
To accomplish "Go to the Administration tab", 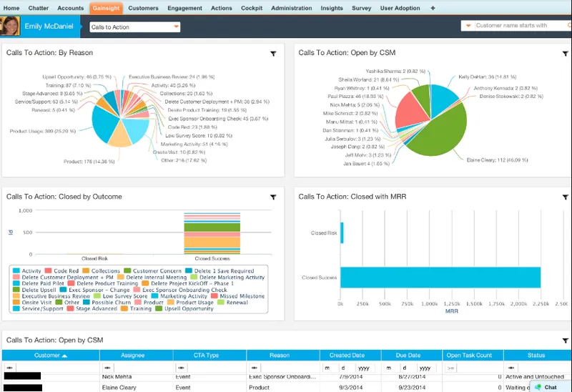I will click(292, 8).
